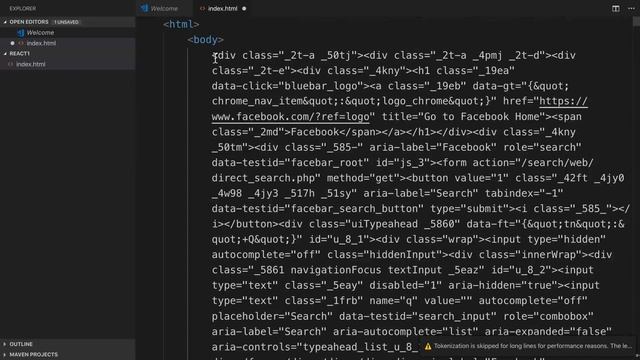Switch to the Welcome tab
This screenshot has height=360, width=640.
[164, 9]
